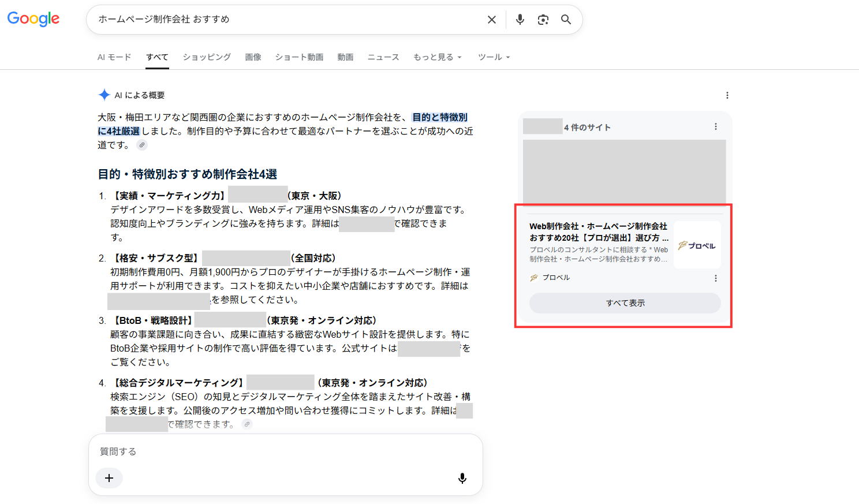Click heading 目的・特徴別おすすめ制作会社4選

188,174
